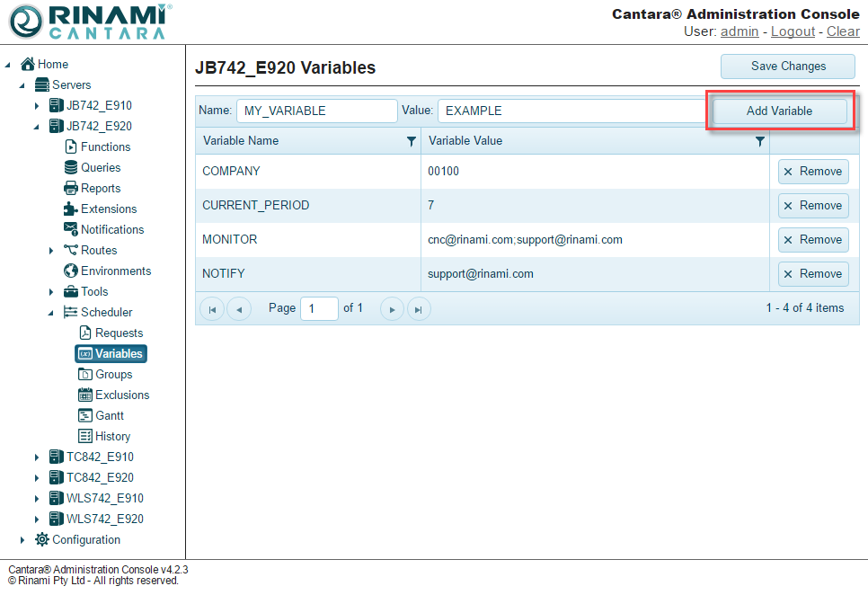Screen dimensions: 868x604
Task: Click the Logout link
Action: (793, 31)
